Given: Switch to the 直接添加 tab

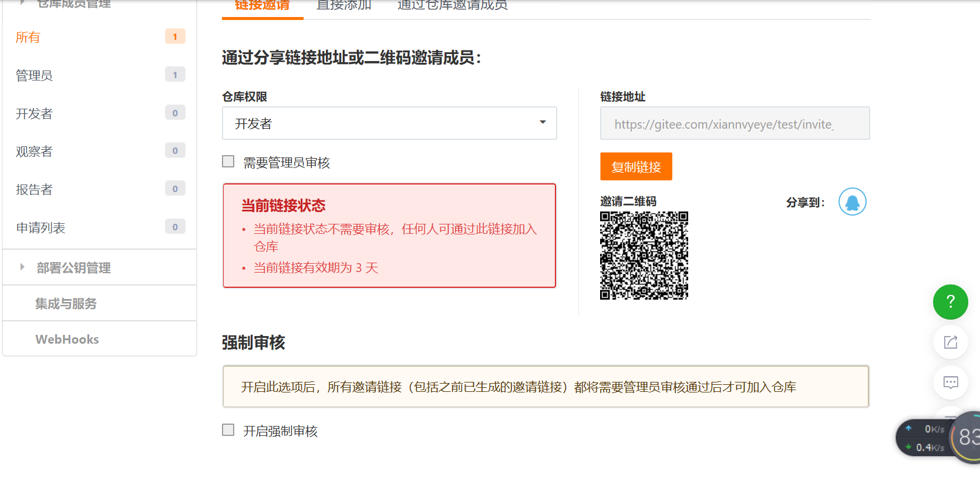Looking at the screenshot, I should point(344,6).
